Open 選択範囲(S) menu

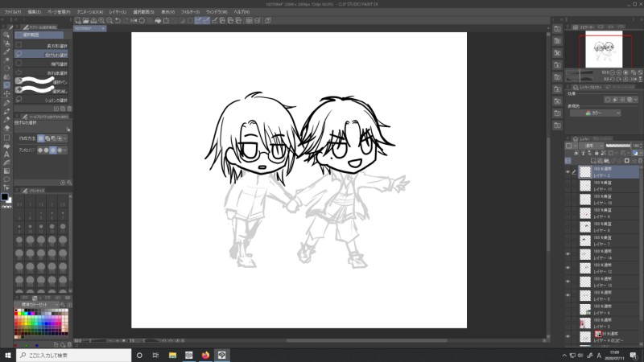click(144, 12)
